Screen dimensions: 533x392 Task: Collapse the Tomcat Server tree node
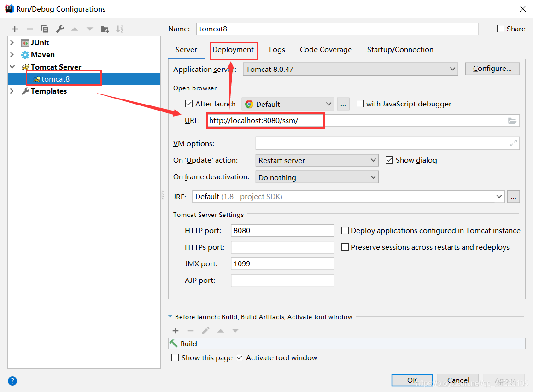coord(12,67)
